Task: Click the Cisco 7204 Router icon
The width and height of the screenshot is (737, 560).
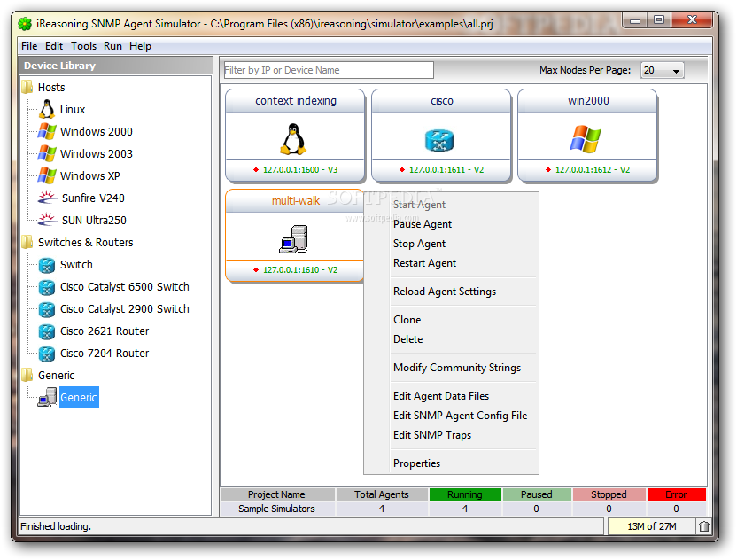Action: (47, 354)
